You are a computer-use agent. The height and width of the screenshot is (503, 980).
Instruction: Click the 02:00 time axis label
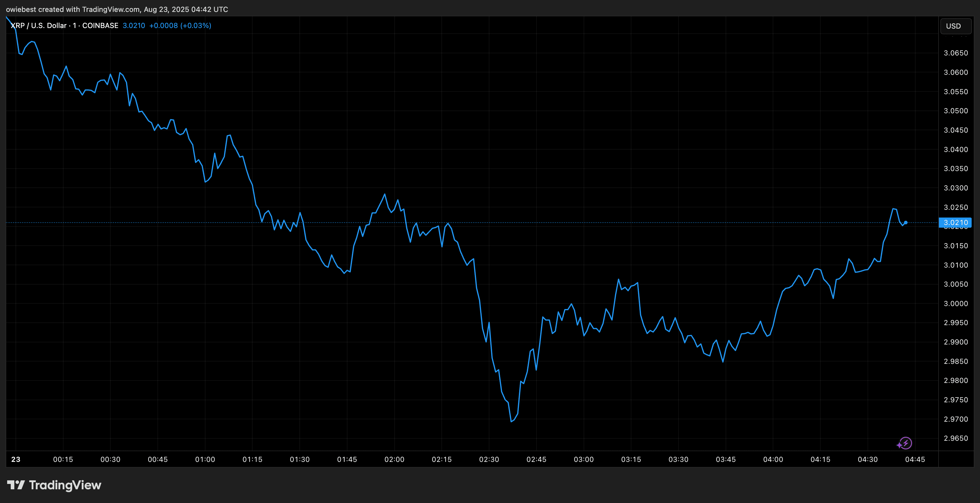tap(394, 459)
